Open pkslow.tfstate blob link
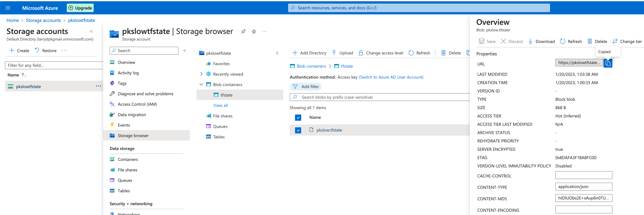Viewport: 644px width, 215px height. coord(329,130)
